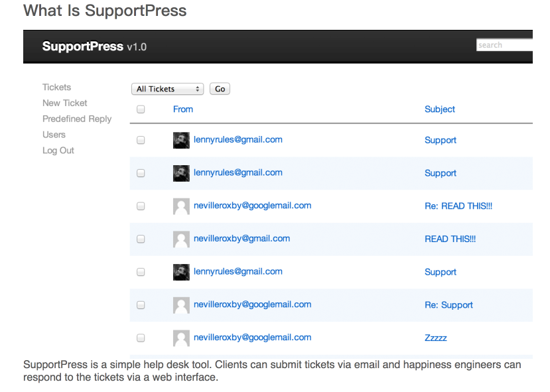This screenshot has width=550, height=392.
Task: Click Log Out in the sidebar
Action: [58, 151]
